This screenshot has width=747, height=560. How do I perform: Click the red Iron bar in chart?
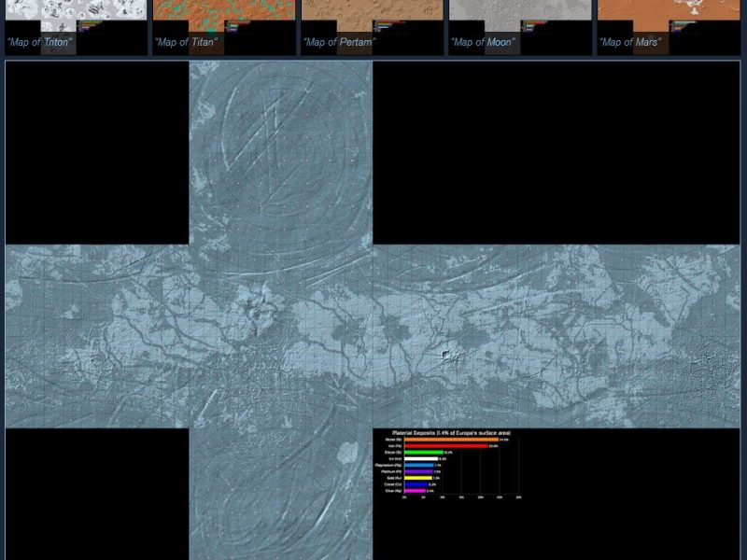tap(444, 446)
